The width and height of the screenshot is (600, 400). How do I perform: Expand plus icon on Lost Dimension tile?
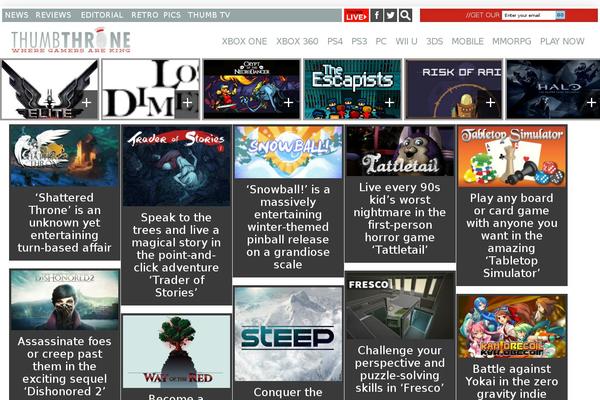(188, 103)
